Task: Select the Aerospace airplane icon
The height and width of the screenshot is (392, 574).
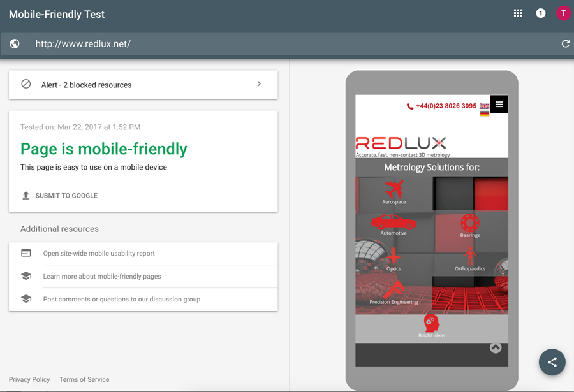Action: point(394,189)
